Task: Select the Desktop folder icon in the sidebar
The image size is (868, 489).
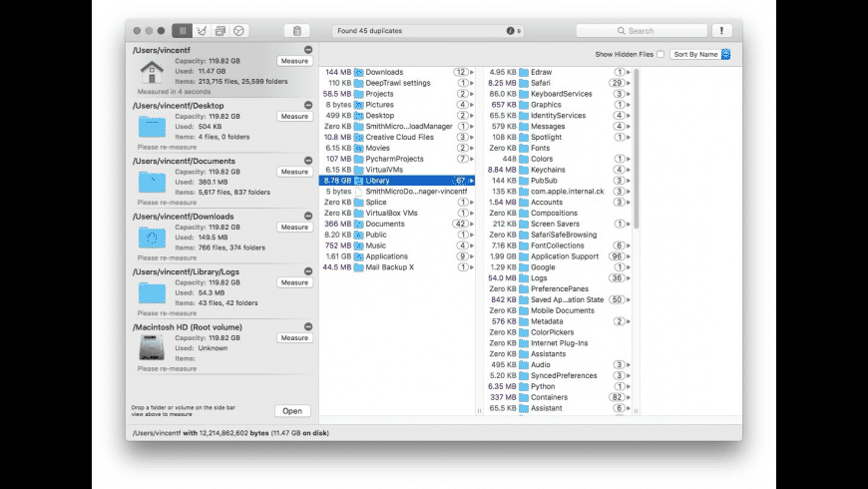Action: coord(152,127)
